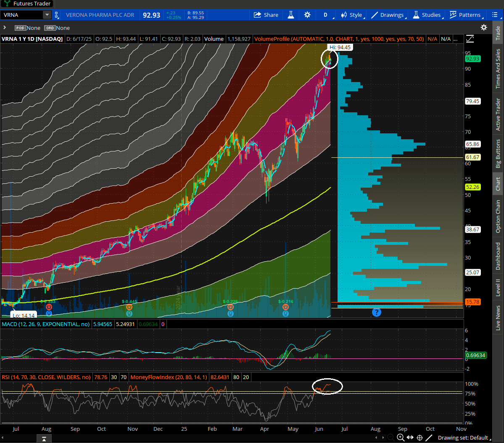The image size is (504, 443).
Task: Click the lightbulb icon under the March earnings
Action: (230, 313)
